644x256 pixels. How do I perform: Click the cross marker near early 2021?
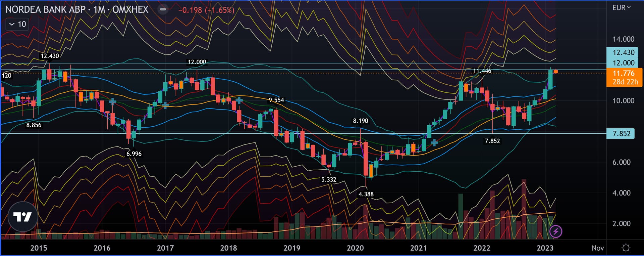point(434,143)
